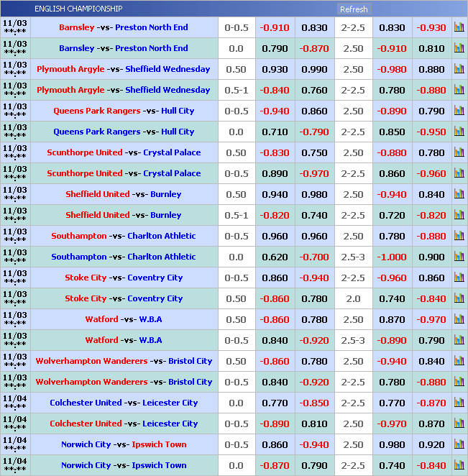Image resolution: width=468 pixels, height=476 pixels.
Task: Select 0.980 over odds in Norwich City row
Action: pyautogui.click(x=392, y=445)
